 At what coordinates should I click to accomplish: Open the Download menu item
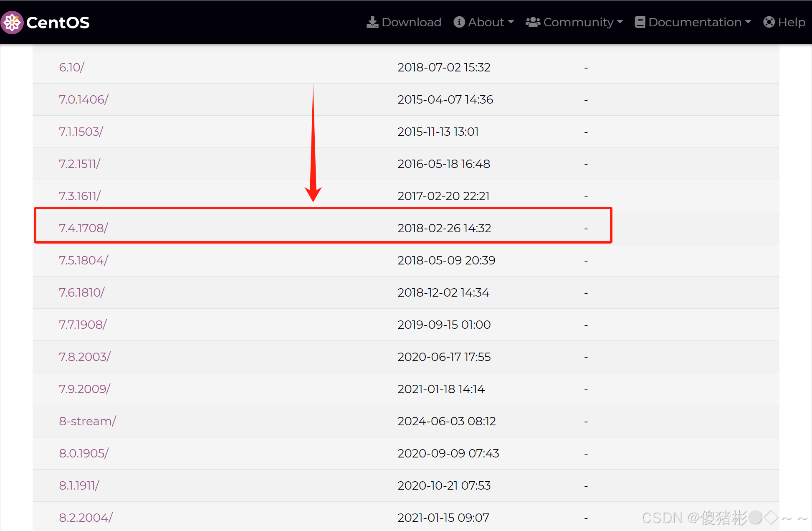[x=411, y=22]
